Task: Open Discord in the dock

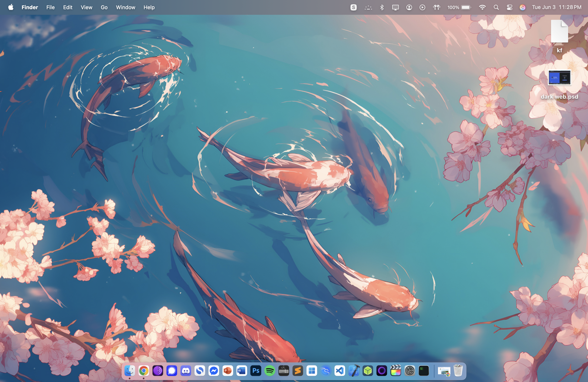Action: (x=186, y=371)
